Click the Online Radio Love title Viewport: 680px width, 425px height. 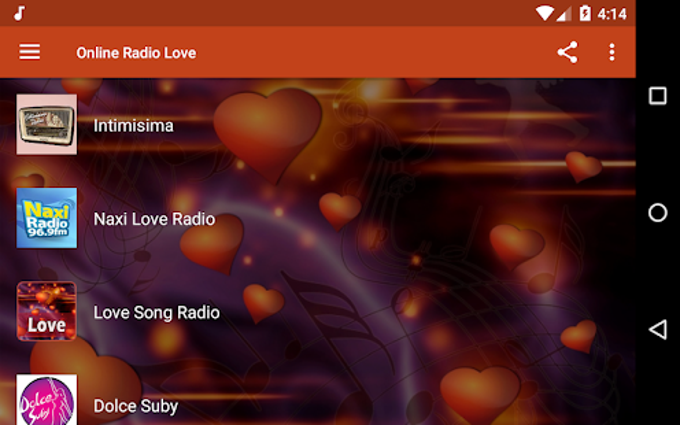[x=136, y=53]
